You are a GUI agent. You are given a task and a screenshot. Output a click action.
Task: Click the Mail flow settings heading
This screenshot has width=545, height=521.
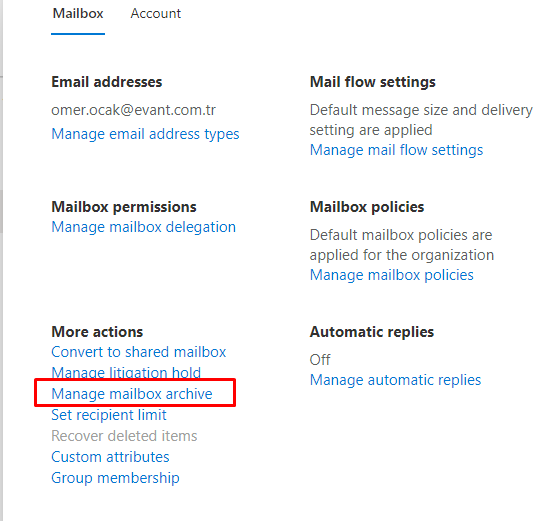point(372,82)
